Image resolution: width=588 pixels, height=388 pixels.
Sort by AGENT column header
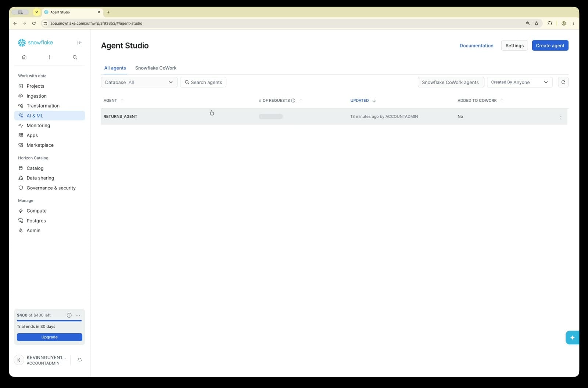[x=114, y=101]
